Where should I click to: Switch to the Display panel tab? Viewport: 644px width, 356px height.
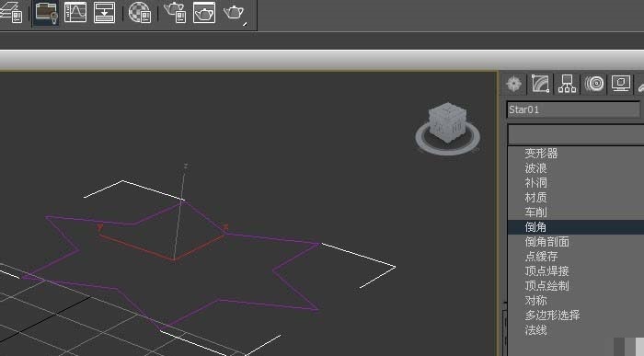point(621,84)
